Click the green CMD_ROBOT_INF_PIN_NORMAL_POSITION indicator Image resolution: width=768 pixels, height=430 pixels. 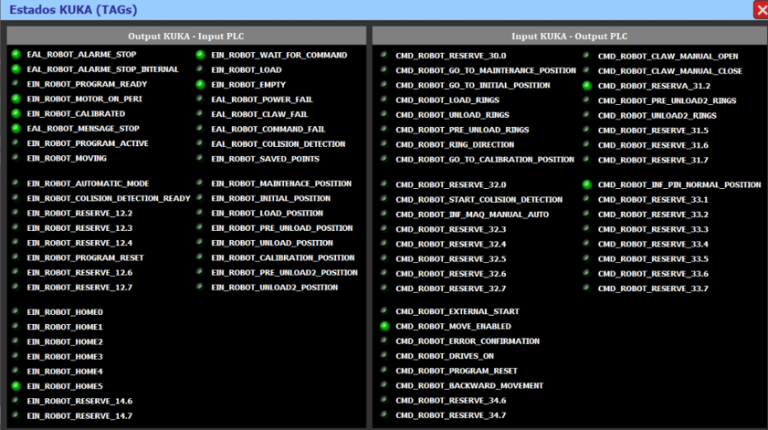587,185
